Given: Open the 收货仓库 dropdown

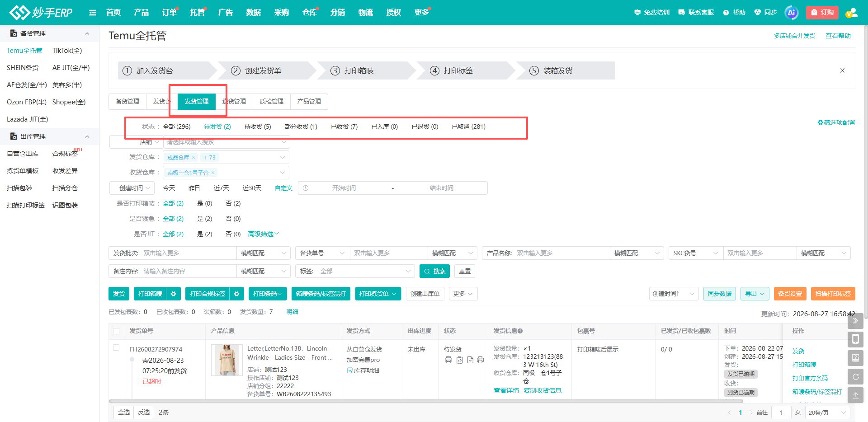Looking at the screenshot, I should pos(227,173).
